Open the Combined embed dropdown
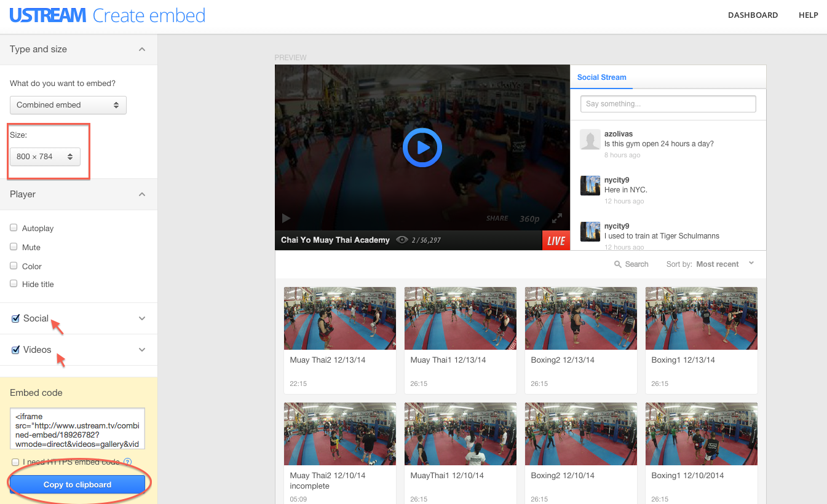This screenshot has height=504, width=827. coord(68,105)
